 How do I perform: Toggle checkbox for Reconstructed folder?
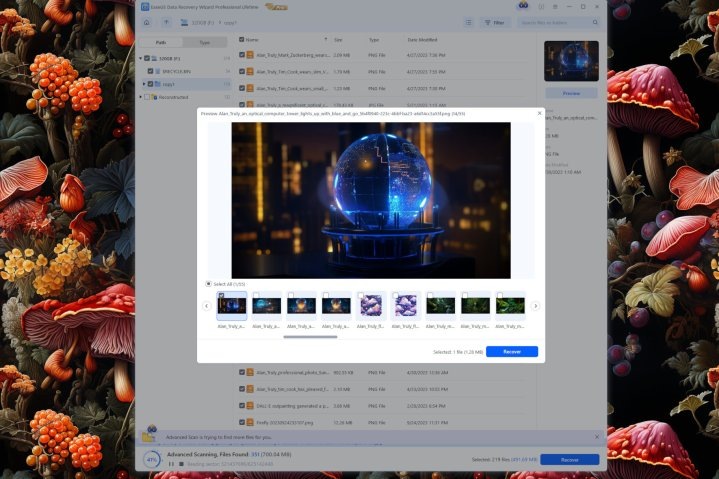click(147, 97)
